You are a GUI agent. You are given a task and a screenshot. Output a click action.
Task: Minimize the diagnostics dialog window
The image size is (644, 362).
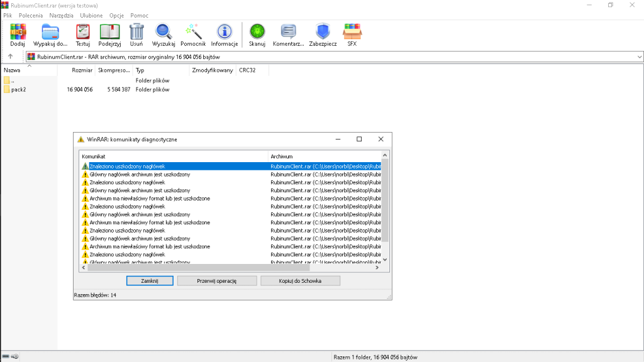click(338, 139)
